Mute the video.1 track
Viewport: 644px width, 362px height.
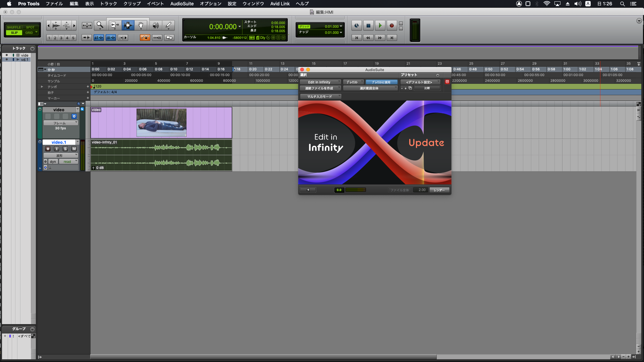click(74, 149)
